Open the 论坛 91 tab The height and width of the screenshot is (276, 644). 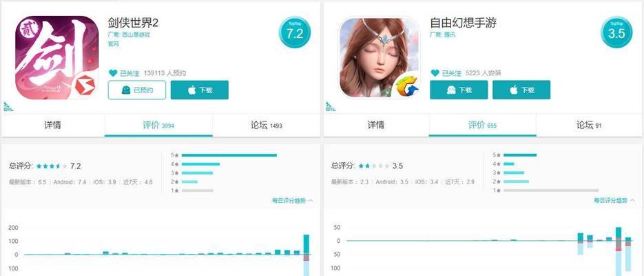click(x=590, y=125)
